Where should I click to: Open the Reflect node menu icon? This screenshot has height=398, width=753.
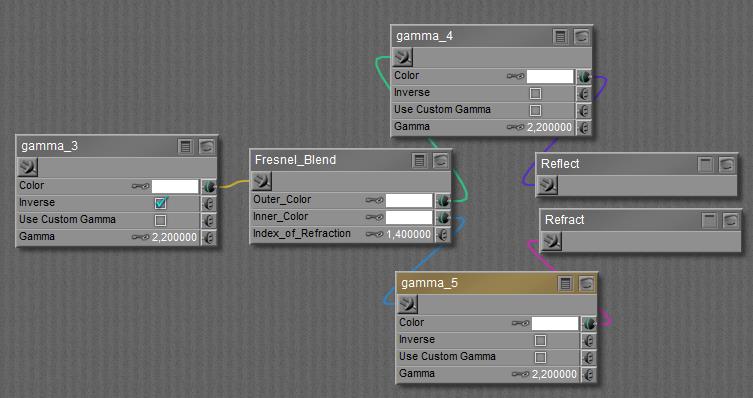tap(705, 165)
